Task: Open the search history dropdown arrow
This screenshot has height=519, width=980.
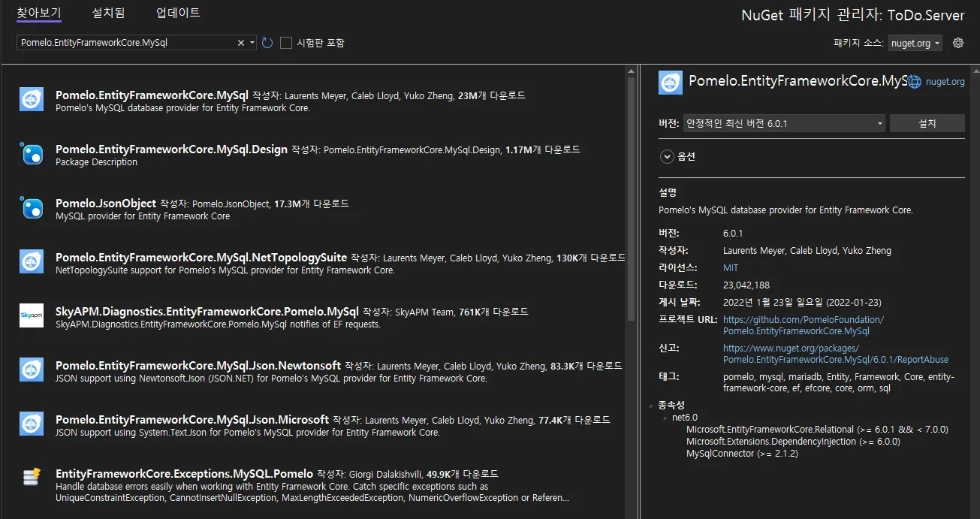Action: (252, 43)
